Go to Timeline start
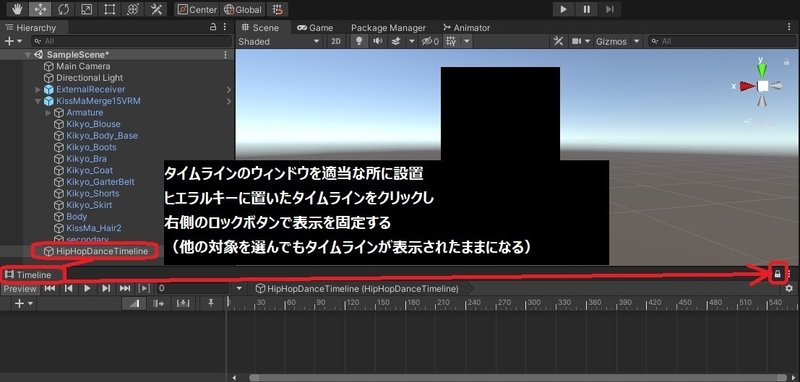 [49, 289]
